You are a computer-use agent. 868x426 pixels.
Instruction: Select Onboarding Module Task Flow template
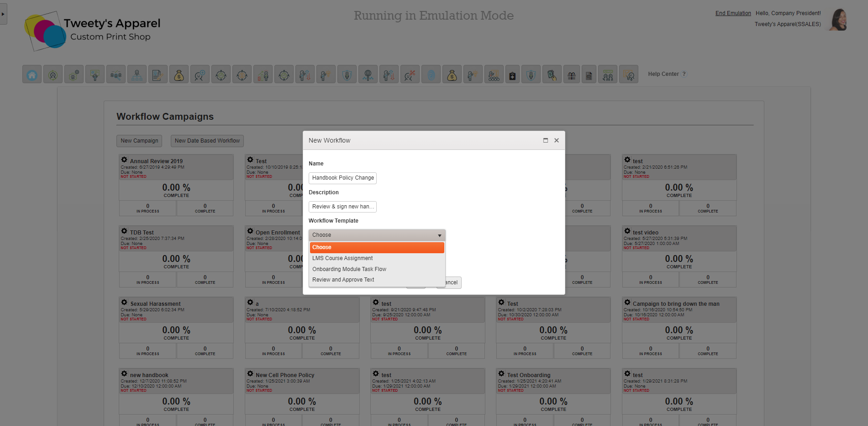tap(377, 269)
